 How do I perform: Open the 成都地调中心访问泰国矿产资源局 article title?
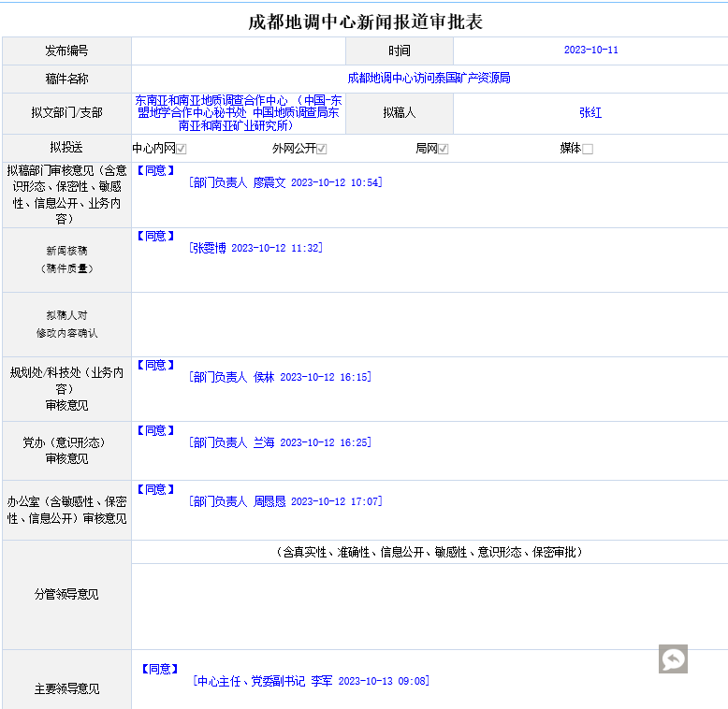pos(429,79)
